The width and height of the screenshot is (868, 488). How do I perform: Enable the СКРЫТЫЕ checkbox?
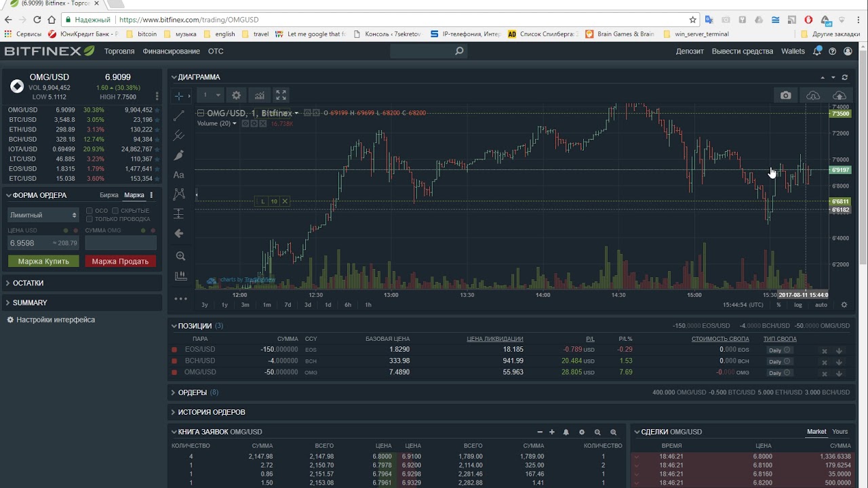click(x=115, y=211)
